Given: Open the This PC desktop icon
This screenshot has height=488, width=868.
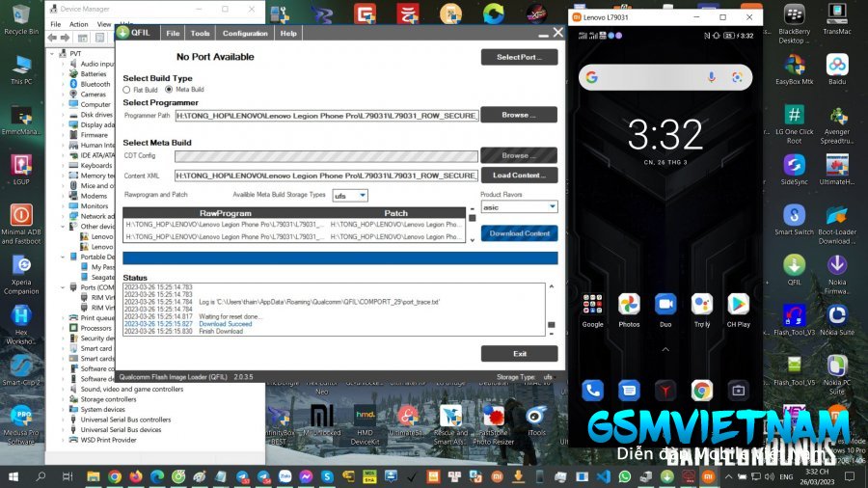Looking at the screenshot, I should [x=21, y=69].
